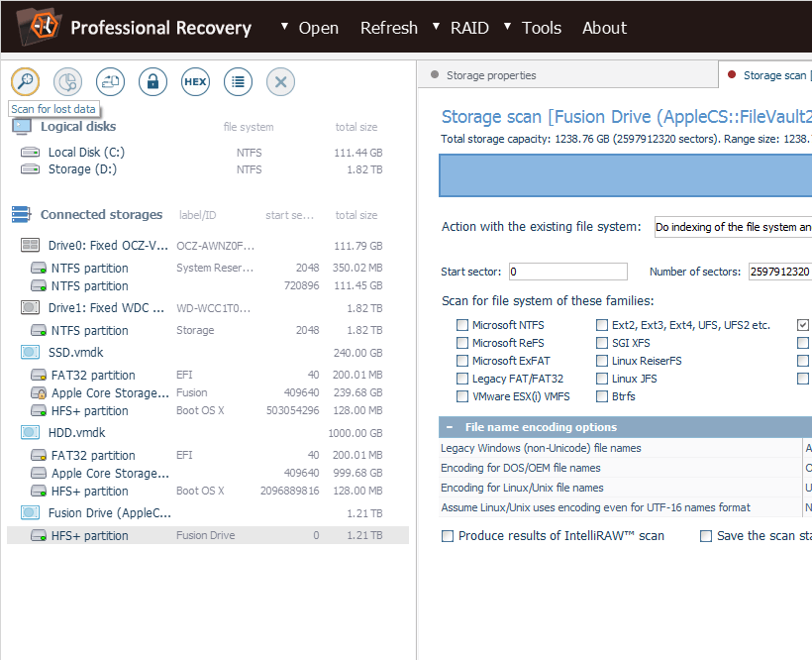The height and width of the screenshot is (660, 812).
Task: Click the SSD.vmdk virtual disk icon
Action: [30, 352]
